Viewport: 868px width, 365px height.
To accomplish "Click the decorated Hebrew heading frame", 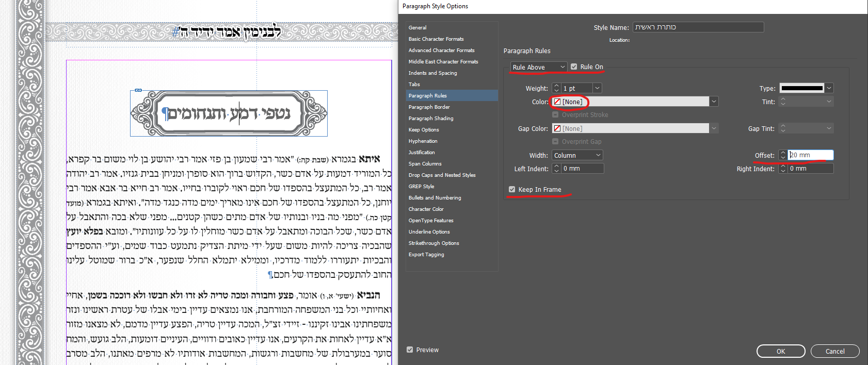I will [x=229, y=113].
